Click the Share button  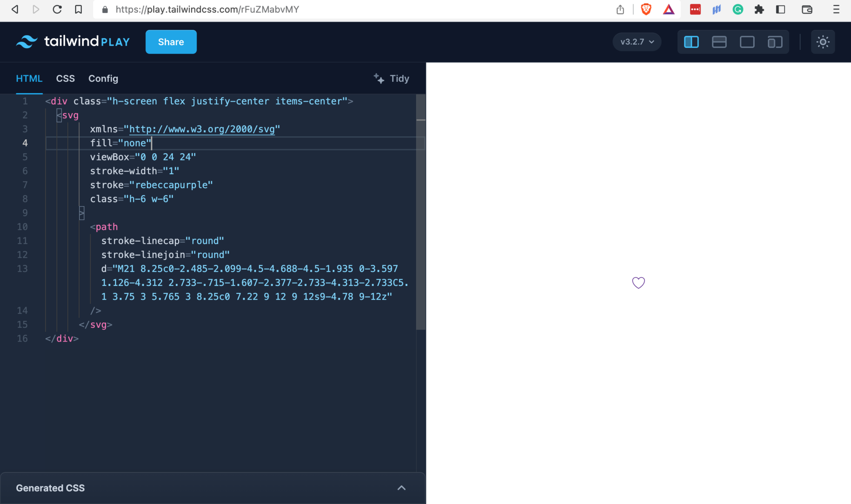pos(171,42)
